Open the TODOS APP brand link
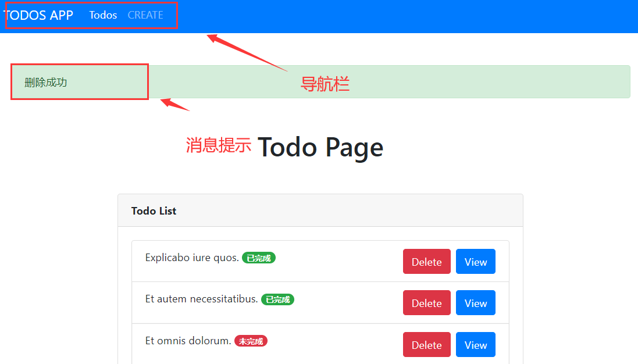This screenshot has height=364, width=638. click(x=38, y=16)
